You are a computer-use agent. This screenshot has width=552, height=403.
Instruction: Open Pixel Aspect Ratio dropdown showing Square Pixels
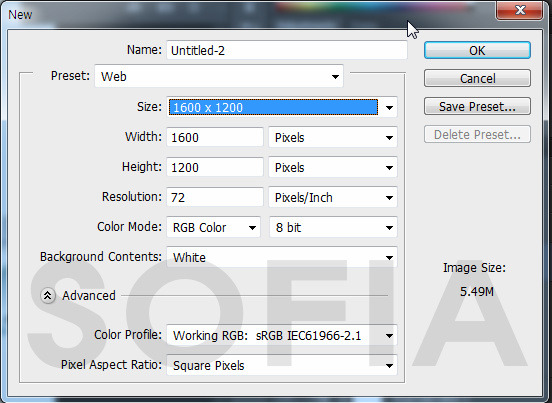(x=282, y=365)
